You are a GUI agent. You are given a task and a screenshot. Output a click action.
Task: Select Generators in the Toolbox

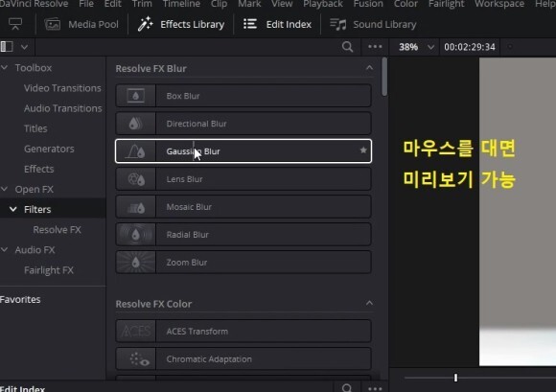49,149
